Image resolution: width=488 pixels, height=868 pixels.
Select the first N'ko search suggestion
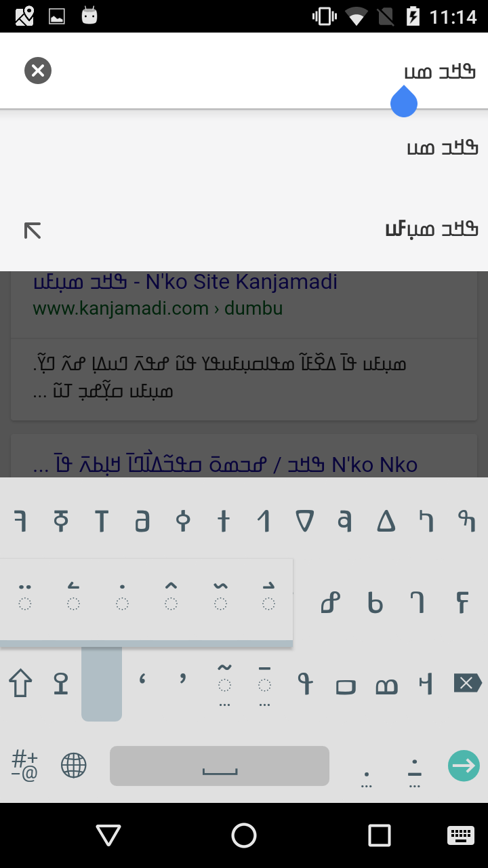244,148
